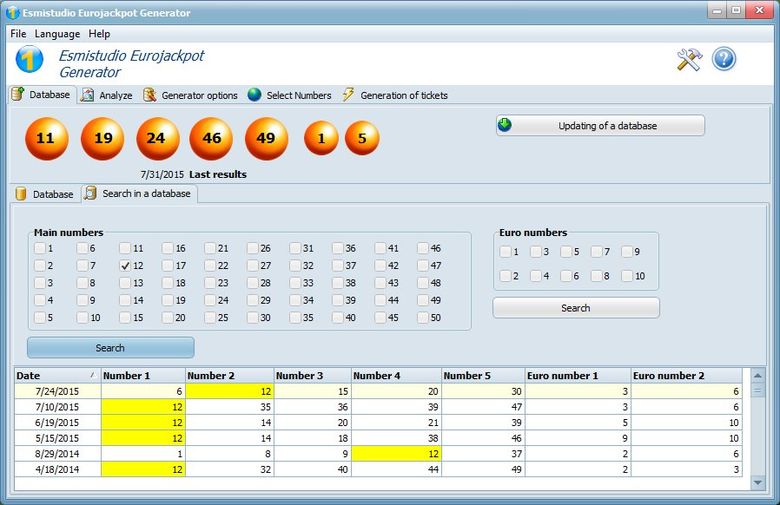Image resolution: width=780 pixels, height=505 pixels.
Task: Click the results table scroll up arrow
Action: 758,376
